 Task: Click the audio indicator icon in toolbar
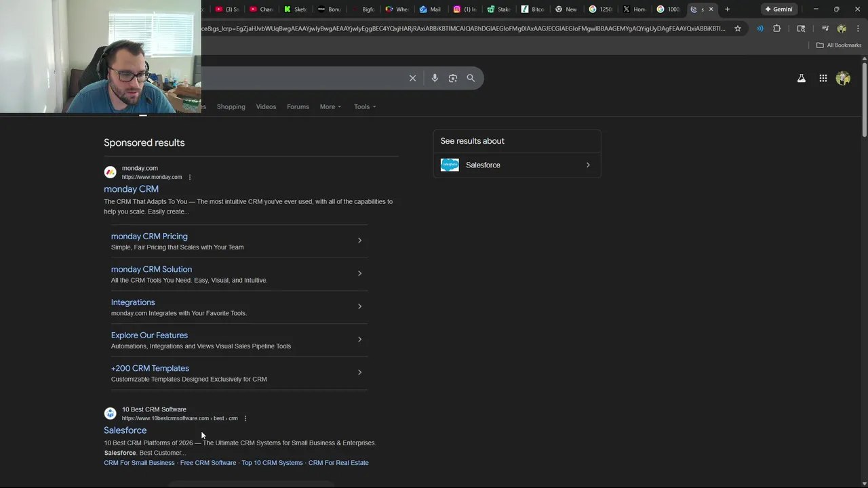(x=760, y=28)
